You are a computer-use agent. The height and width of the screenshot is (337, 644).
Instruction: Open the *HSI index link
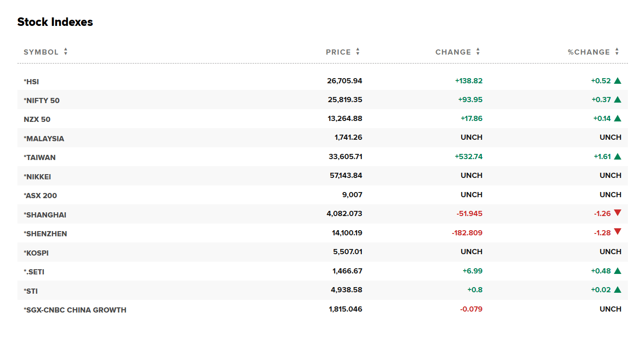[x=32, y=81]
